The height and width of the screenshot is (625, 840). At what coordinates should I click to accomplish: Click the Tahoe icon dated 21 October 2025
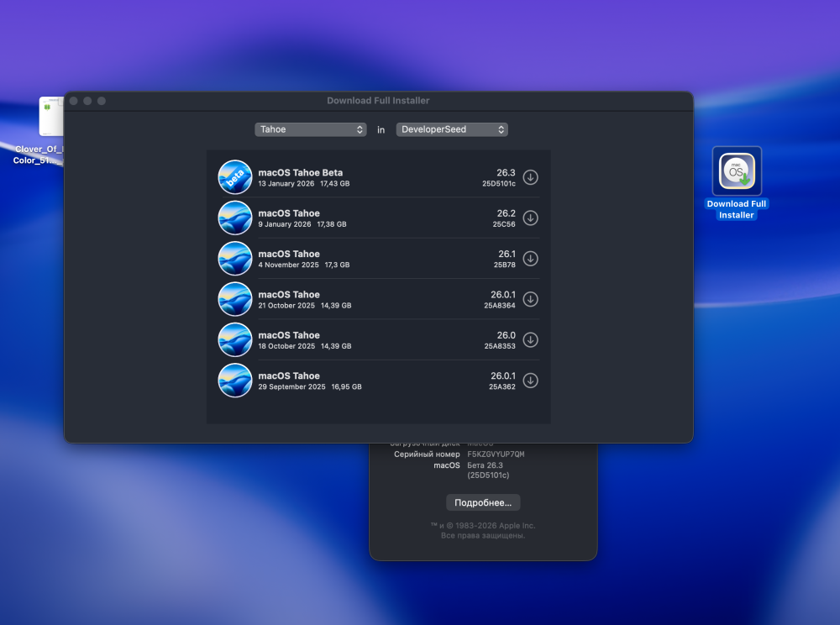click(x=235, y=299)
